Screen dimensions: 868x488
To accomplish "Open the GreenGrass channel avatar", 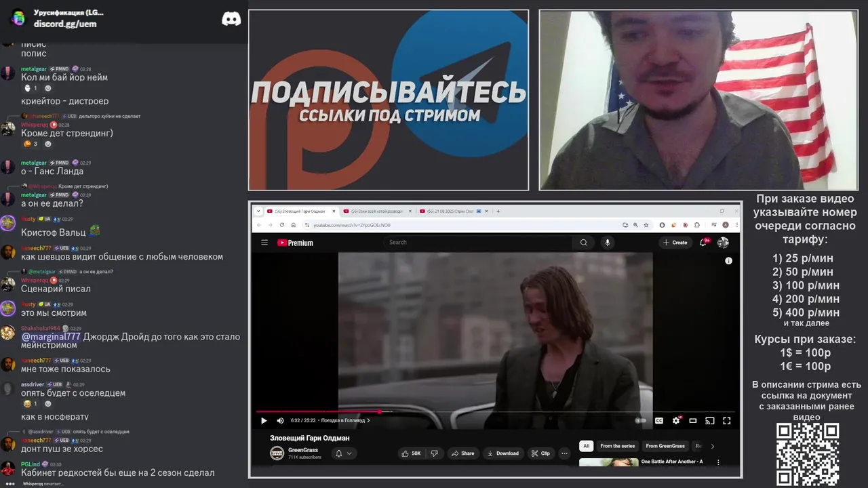I will point(277,453).
